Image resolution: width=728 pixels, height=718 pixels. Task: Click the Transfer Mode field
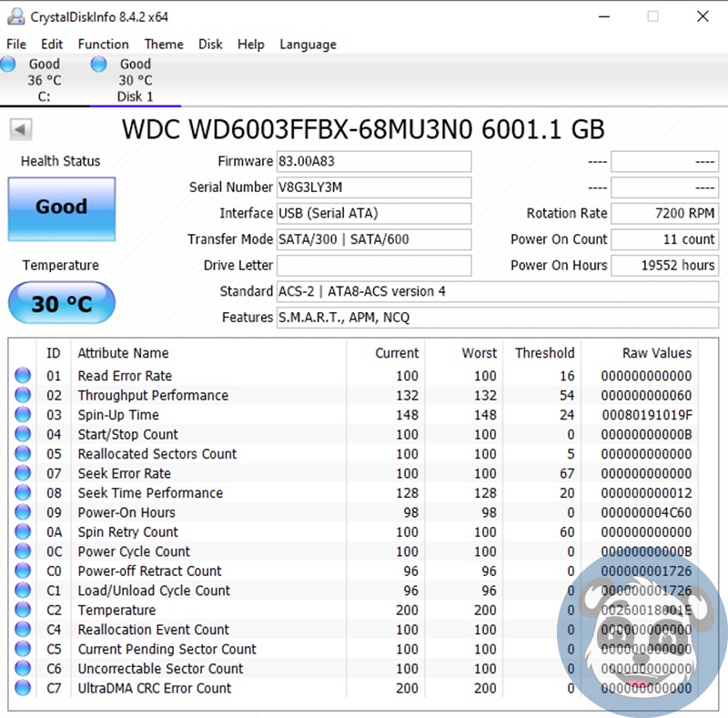374,239
